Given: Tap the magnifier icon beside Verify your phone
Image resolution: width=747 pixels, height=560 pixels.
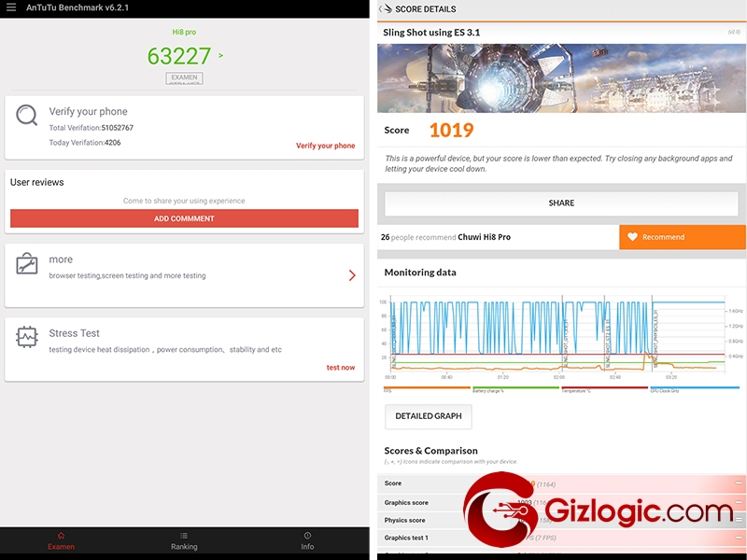Looking at the screenshot, I should point(27,115).
